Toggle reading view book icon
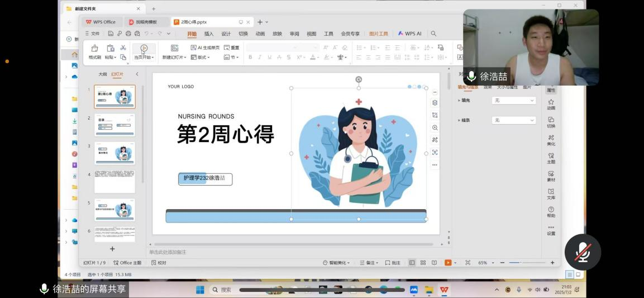644x298 pixels. point(434,263)
